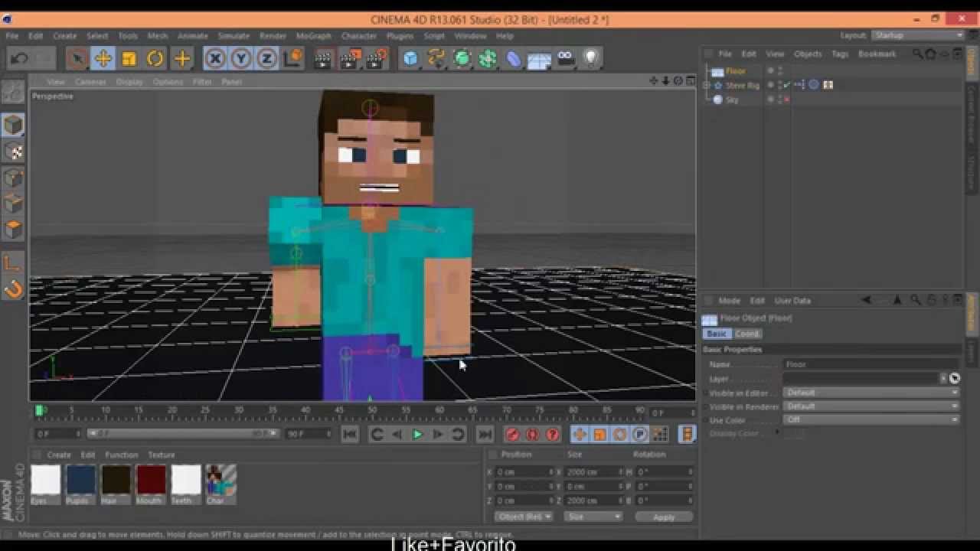
Task: Open Use Color dropdown
Action: coord(871,420)
